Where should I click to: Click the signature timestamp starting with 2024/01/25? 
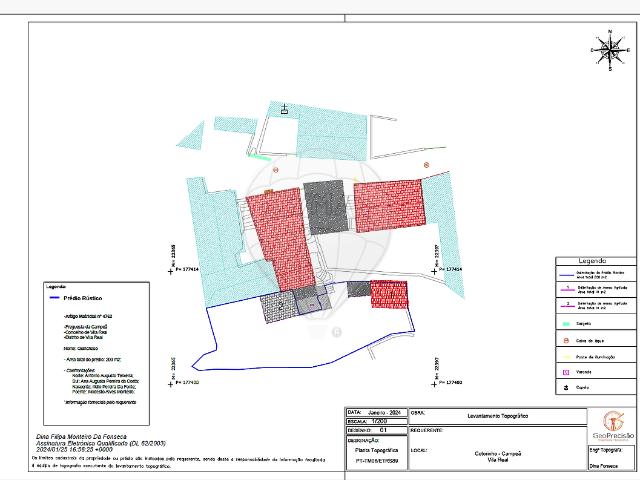tap(74, 449)
